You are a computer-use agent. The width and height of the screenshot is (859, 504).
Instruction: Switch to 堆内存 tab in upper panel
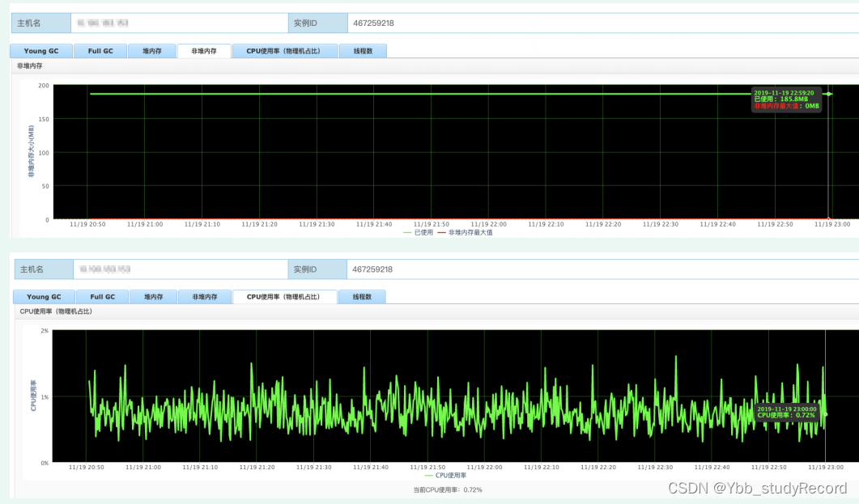151,51
